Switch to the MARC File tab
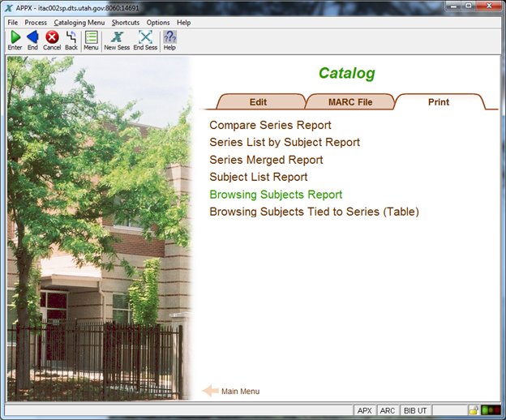 coord(349,102)
